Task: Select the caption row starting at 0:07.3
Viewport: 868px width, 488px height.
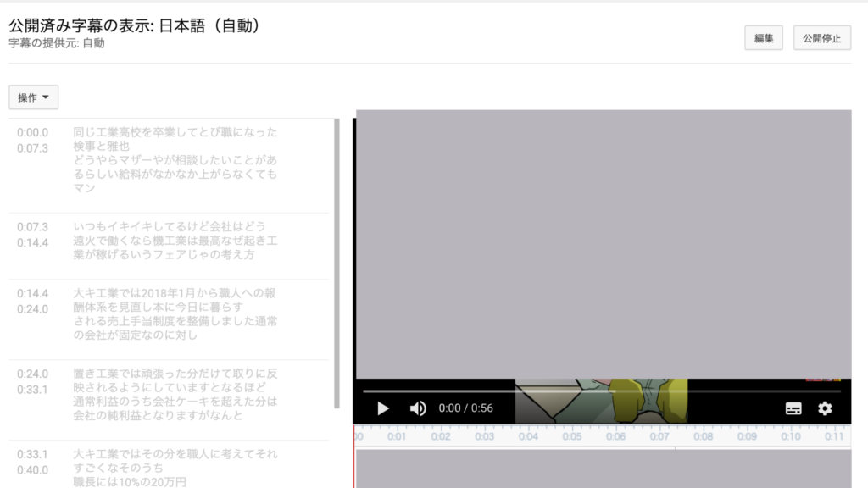Action: [169, 247]
